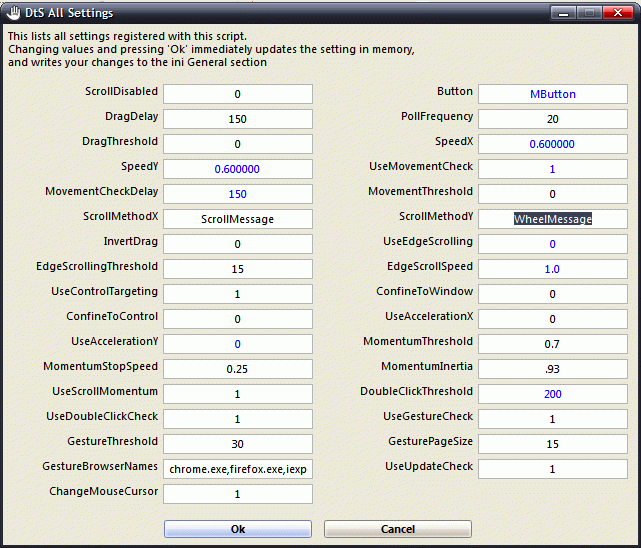The image size is (641, 548).
Task: Click the MomentumInertia input field
Action: [553, 369]
